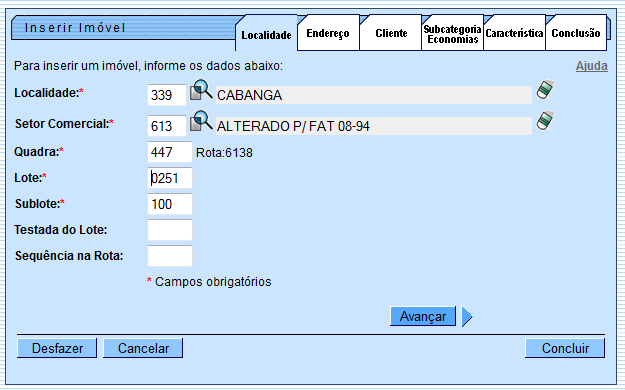Click the Cancelar button
625x390 pixels.
point(143,348)
